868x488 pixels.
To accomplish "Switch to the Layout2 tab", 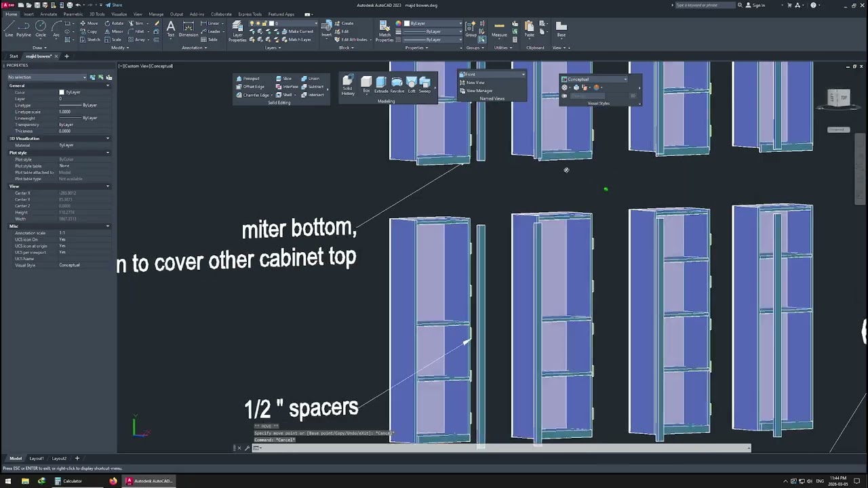I will tap(59, 459).
